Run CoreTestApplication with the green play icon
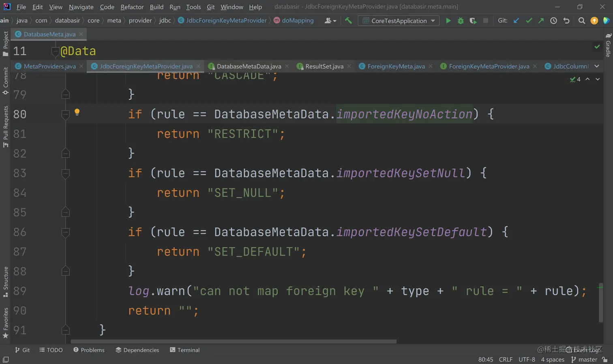Screen dimensions: 613x364 click(x=448, y=20)
